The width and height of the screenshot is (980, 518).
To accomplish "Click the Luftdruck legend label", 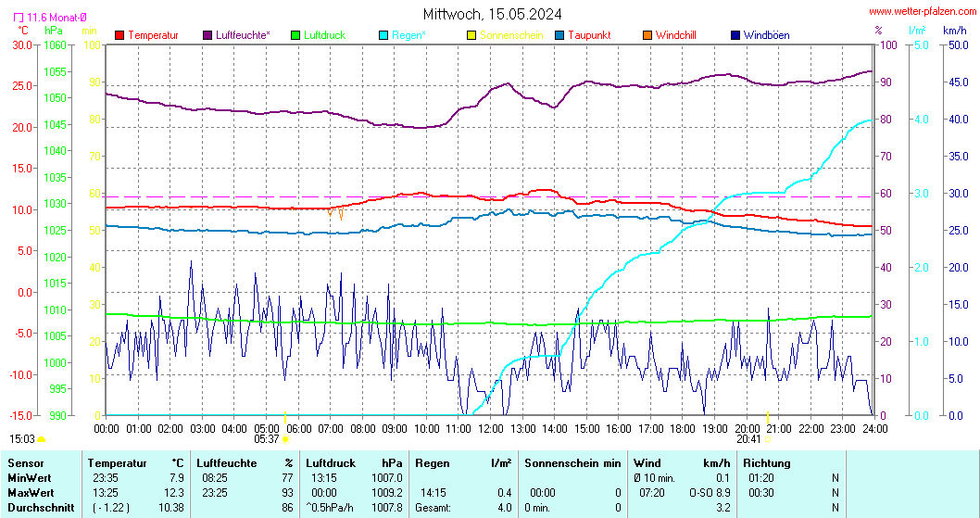I will (324, 35).
